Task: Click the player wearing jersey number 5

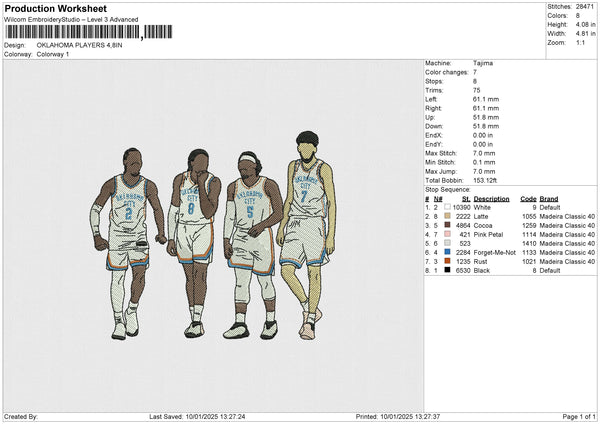Action: click(251, 247)
